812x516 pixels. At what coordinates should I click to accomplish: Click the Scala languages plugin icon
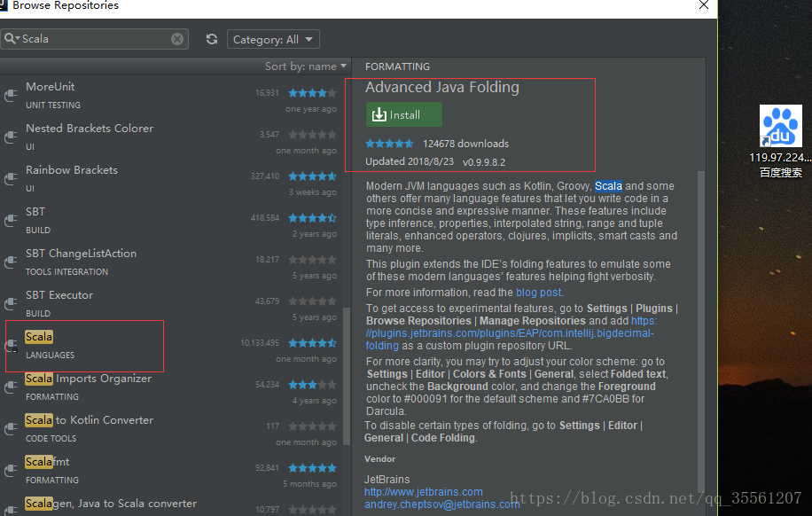[x=11, y=346]
